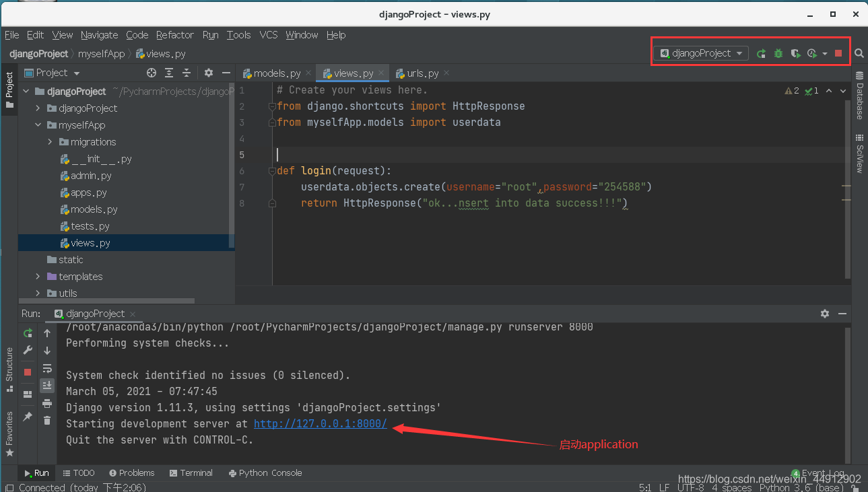Viewport: 868px width, 492px height.
Task: Open the Terminal tool tab
Action: tap(191, 473)
